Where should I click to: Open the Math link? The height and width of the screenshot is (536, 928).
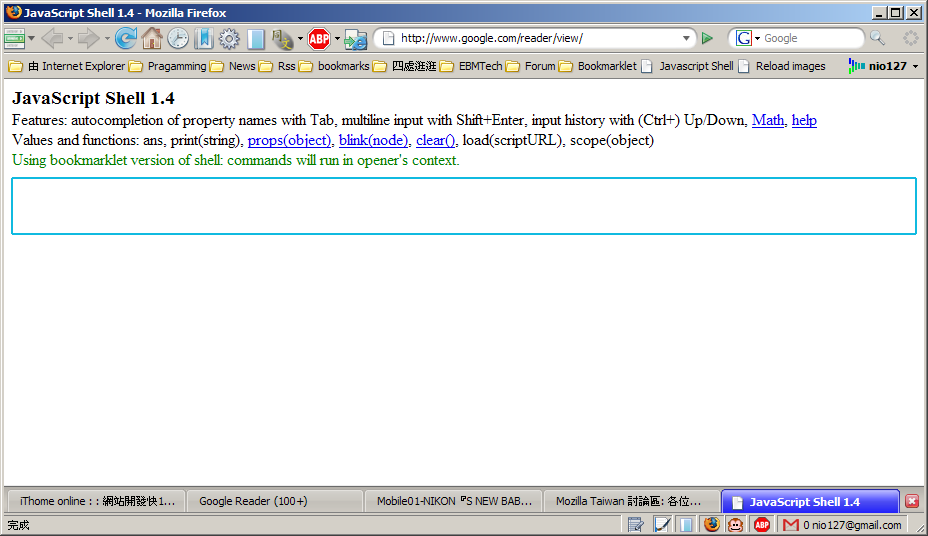768,120
